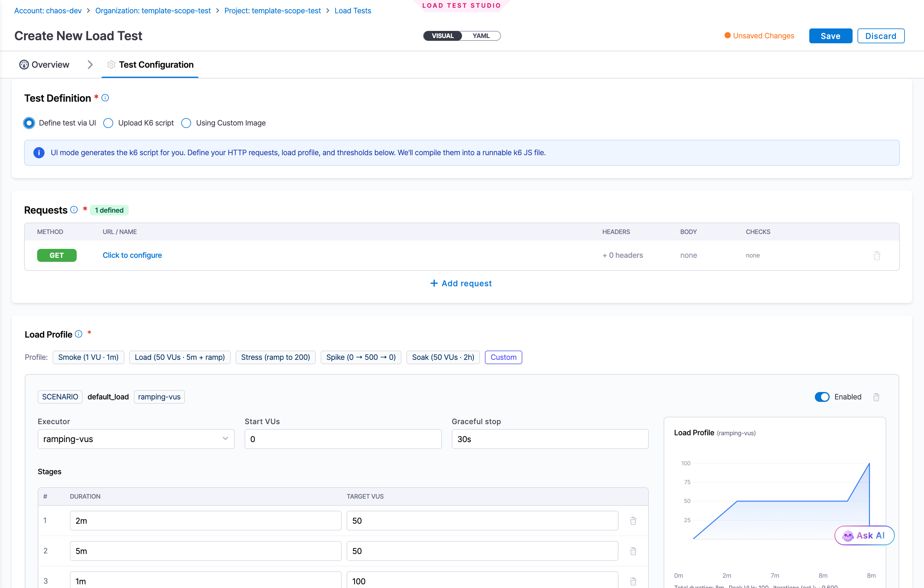924x588 pixels.
Task: Delete stage 1 with 2m duration
Action: click(633, 521)
